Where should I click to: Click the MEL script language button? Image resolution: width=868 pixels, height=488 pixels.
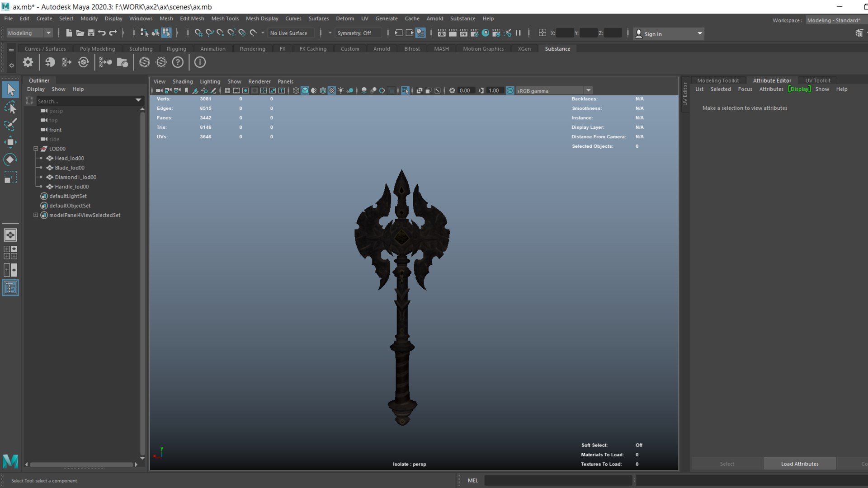pos(472,480)
